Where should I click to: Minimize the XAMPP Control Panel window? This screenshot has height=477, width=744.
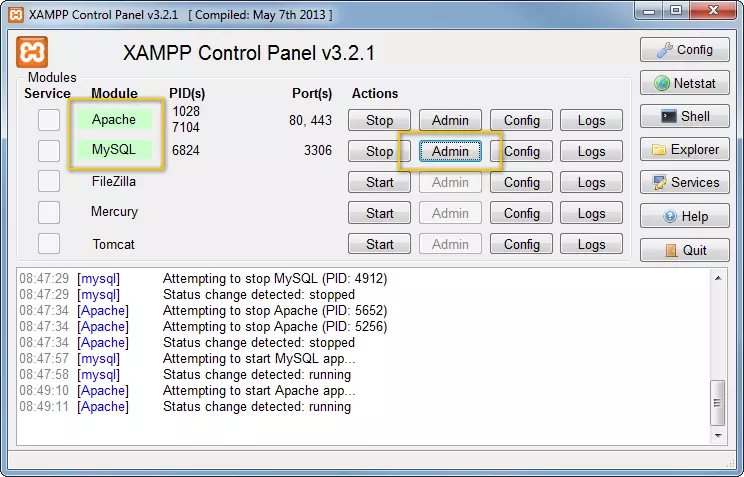tap(649, 11)
